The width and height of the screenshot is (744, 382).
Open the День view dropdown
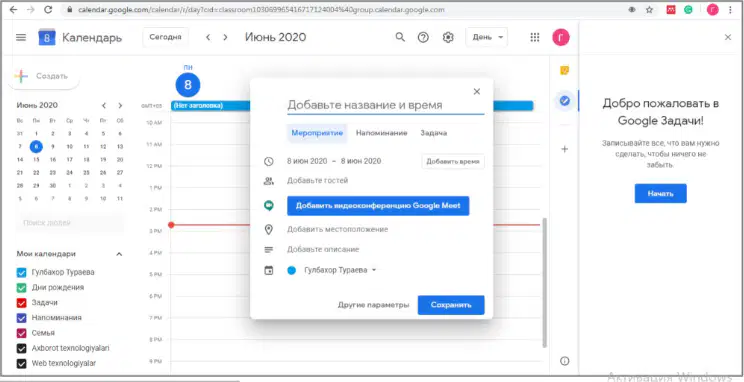486,37
